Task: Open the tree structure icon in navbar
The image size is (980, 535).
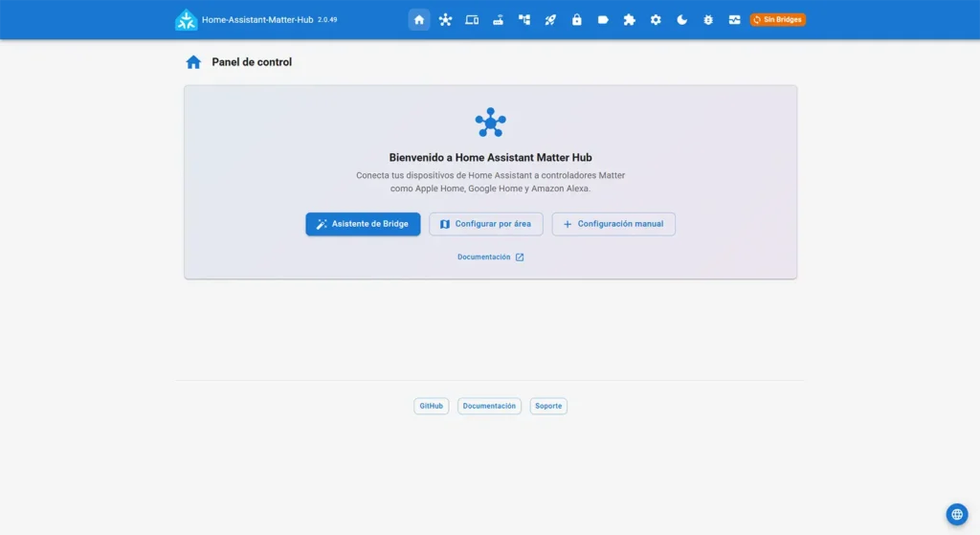Action: click(524, 20)
